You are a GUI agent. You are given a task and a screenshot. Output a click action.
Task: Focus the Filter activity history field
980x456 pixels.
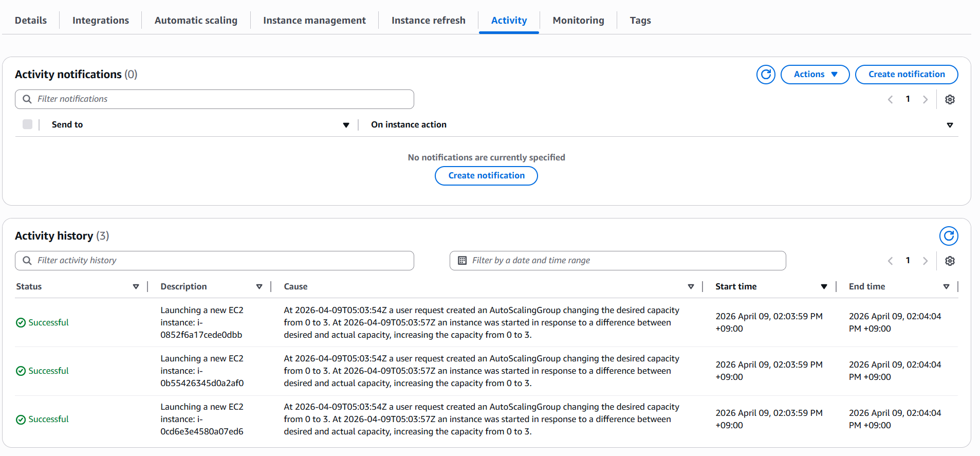pyautogui.click(x=214, y=261)
